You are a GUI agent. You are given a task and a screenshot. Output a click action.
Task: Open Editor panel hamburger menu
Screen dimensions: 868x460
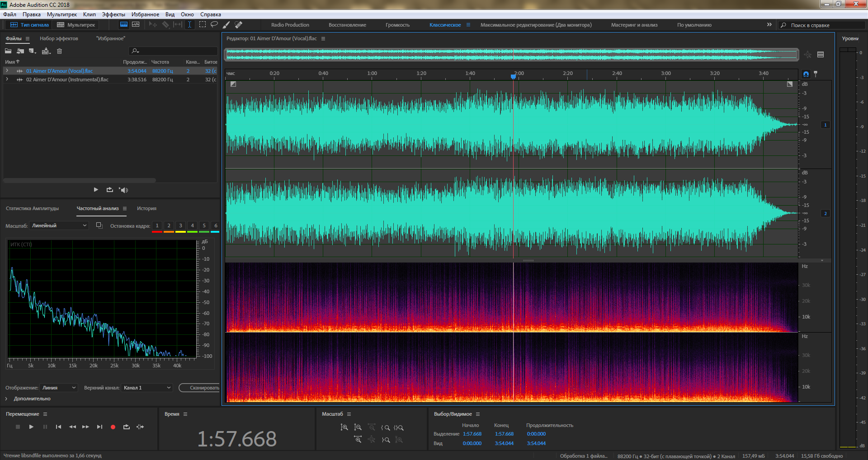click(323, 39)
